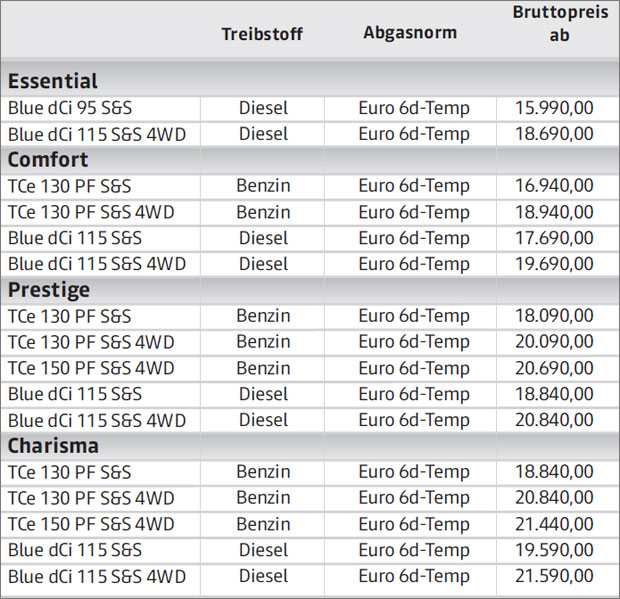This screenshot has height=599, width=620.
Task: Click price 18.090,00 in Prestige
Action: [x=554, y=316]
